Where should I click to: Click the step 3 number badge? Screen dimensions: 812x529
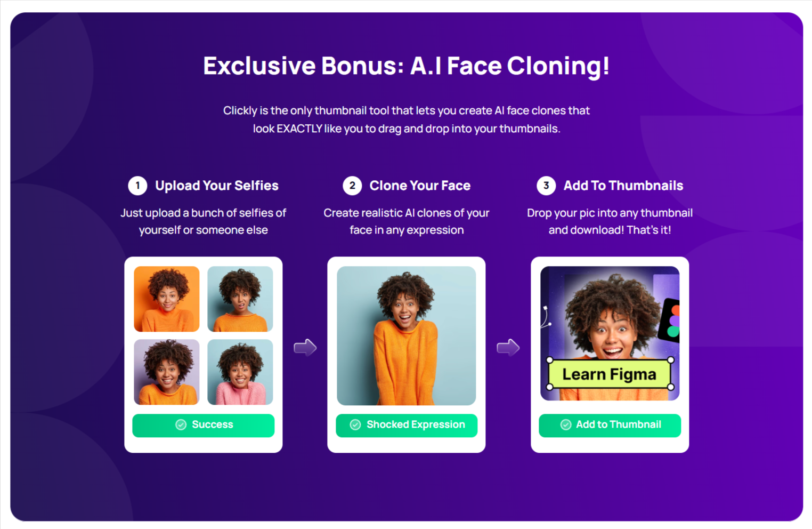coord(546,186)
